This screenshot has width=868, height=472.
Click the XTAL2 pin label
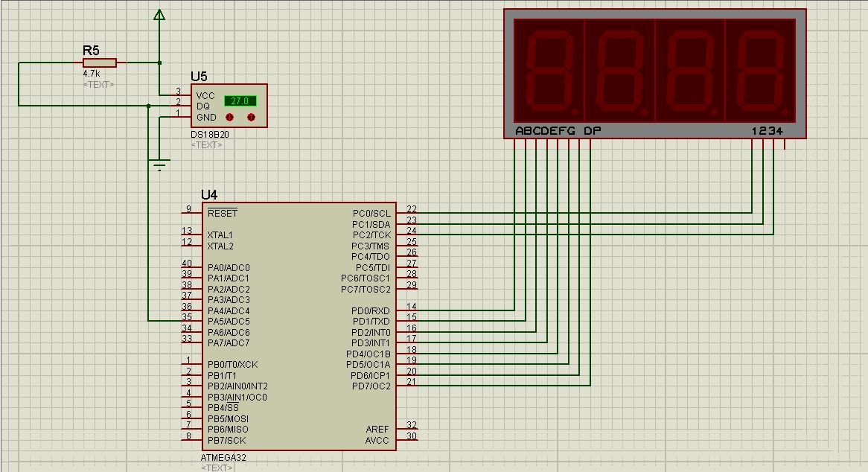pos(220,246)
